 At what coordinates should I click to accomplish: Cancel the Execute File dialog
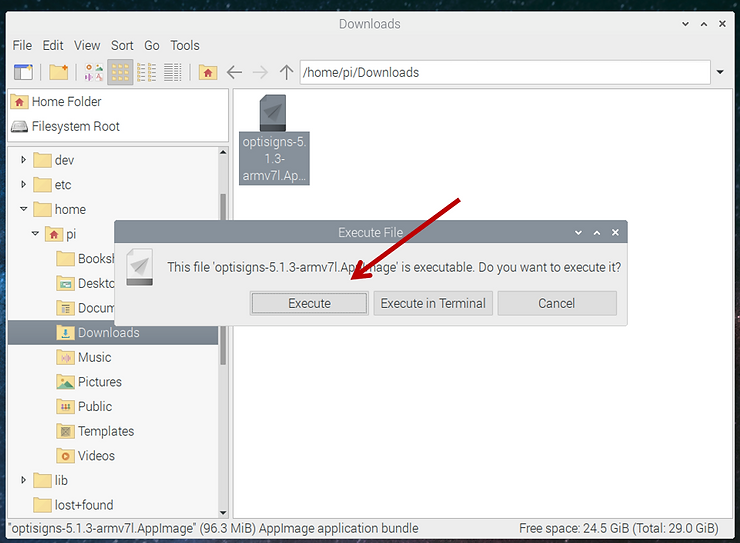point(557,303)
